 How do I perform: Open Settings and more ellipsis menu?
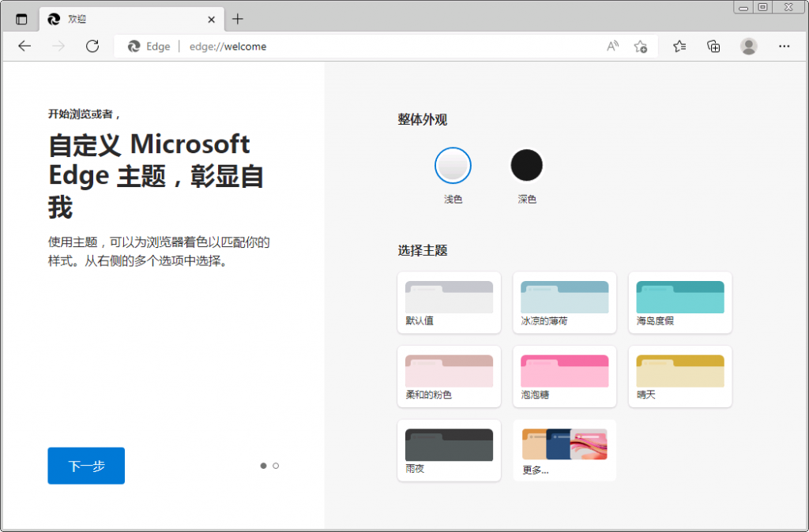[x=785, y=47]
